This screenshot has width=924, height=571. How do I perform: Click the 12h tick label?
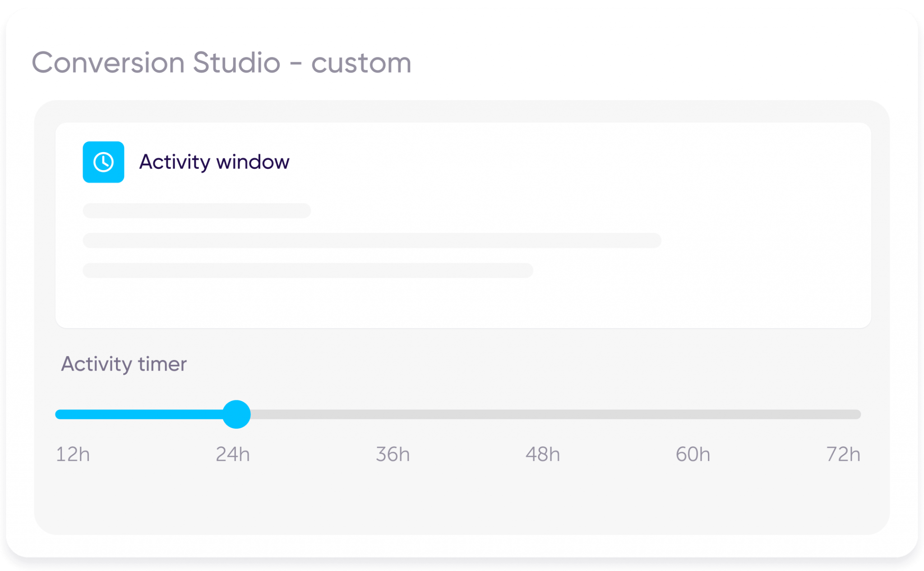point(74,455)
